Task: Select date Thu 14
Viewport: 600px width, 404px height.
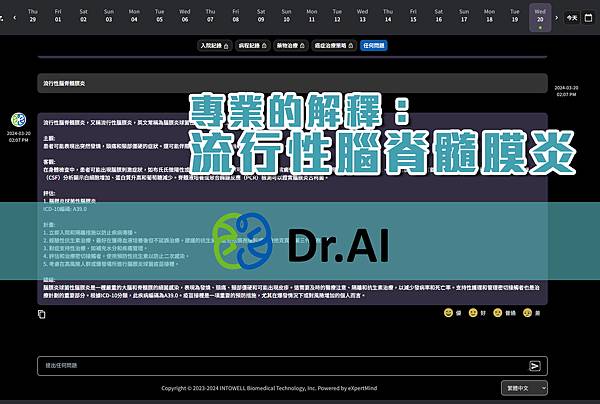Action: click(388, 16)
